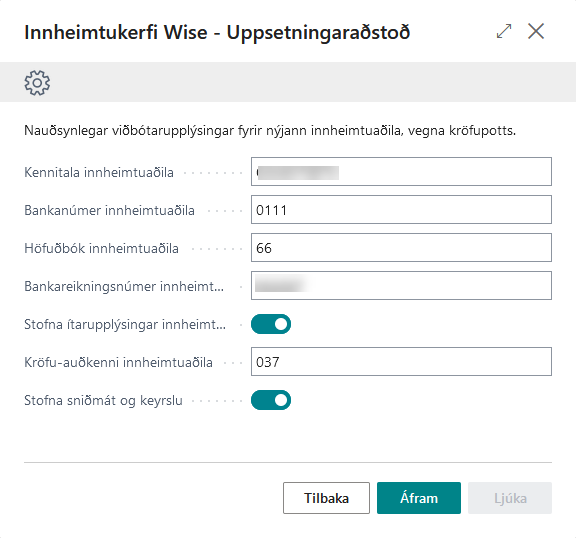
Task: Click the Höfuðbók field containing 66
Action: pyautogui.click(x=401, y=248)
